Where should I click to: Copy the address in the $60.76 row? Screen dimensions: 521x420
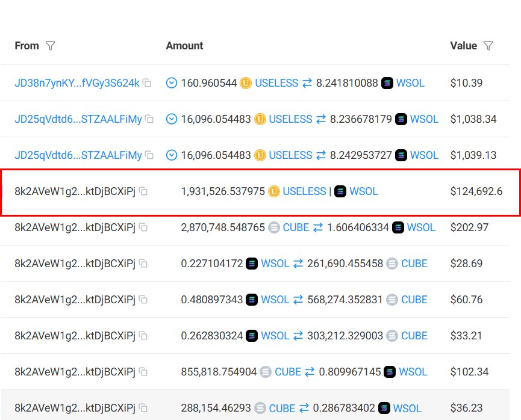[143, 300]
